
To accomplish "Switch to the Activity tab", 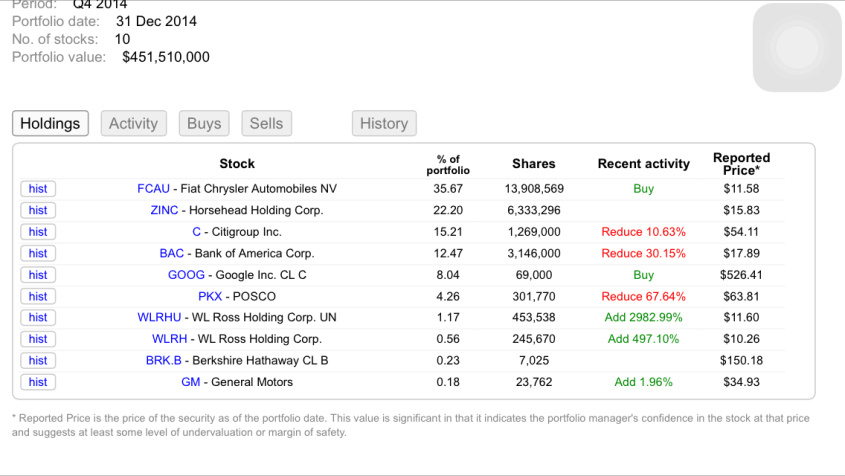I will click(133, 124).
